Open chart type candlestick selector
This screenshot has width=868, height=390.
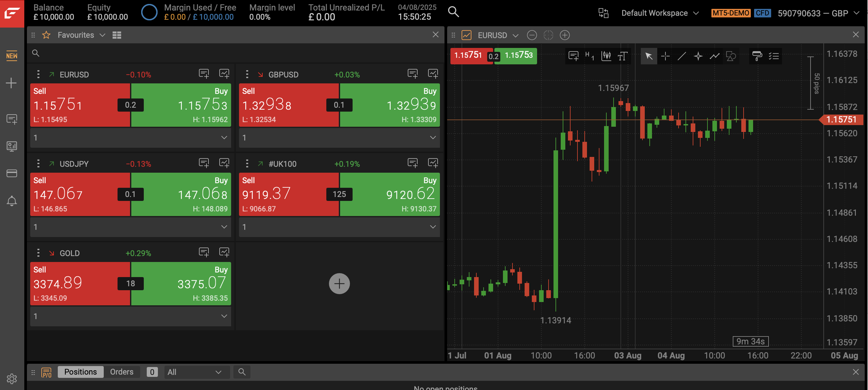tap(606, 56)
